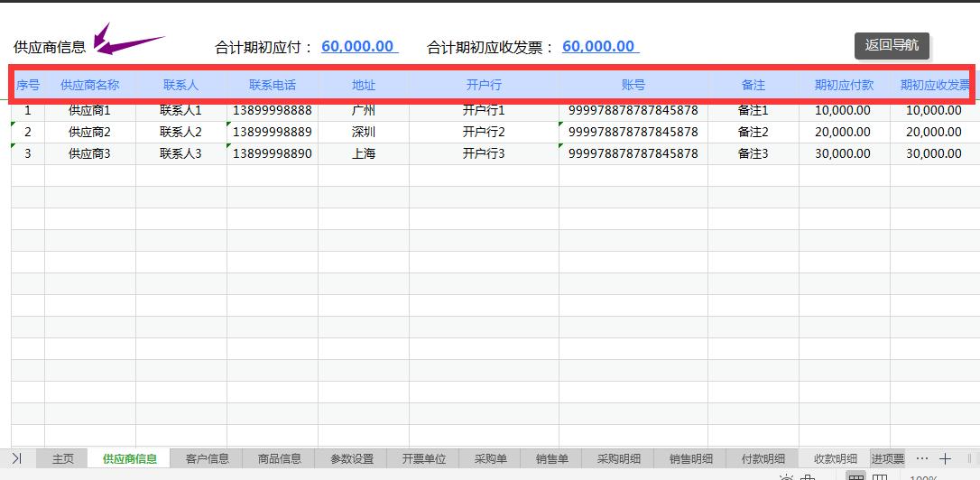Select the 供应商1 name cell

coord(90,111)
